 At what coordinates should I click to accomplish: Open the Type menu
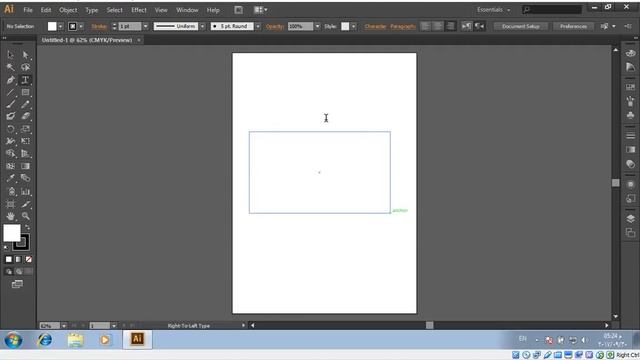[91, 10]
